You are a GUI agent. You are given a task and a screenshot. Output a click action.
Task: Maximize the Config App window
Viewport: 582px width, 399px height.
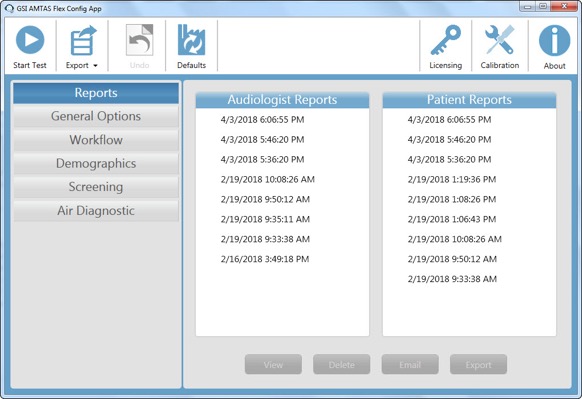click(543, 6)
